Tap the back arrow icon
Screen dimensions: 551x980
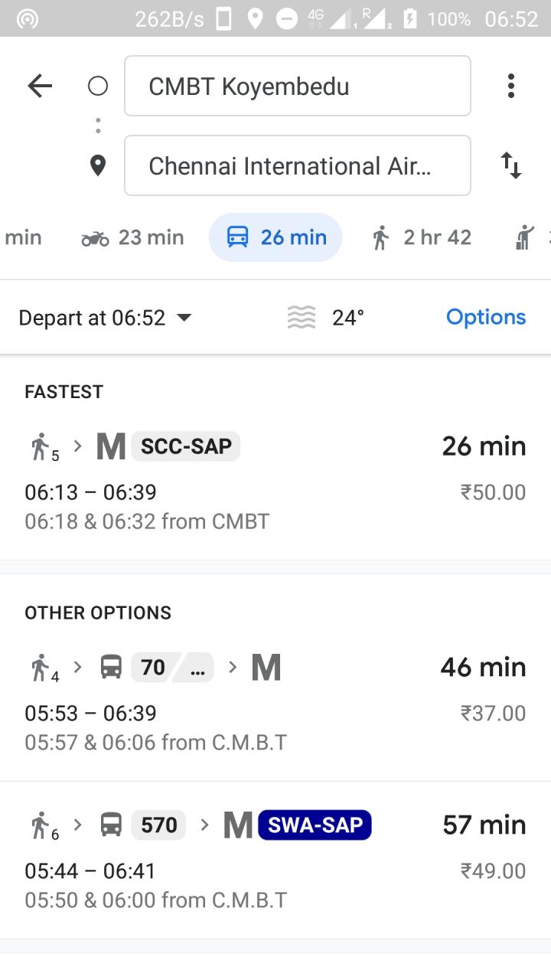pyautogui.click(x=40, y=86)
